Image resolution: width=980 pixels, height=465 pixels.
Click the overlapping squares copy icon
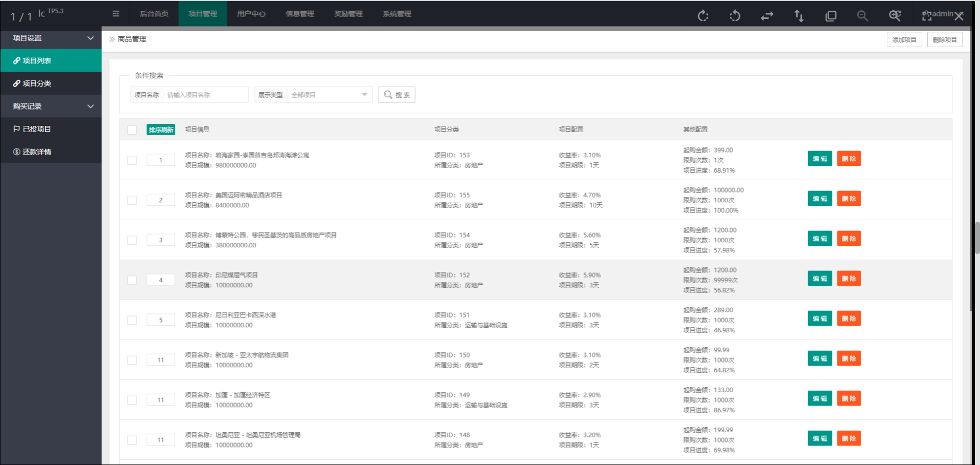[x=831, y=16]
